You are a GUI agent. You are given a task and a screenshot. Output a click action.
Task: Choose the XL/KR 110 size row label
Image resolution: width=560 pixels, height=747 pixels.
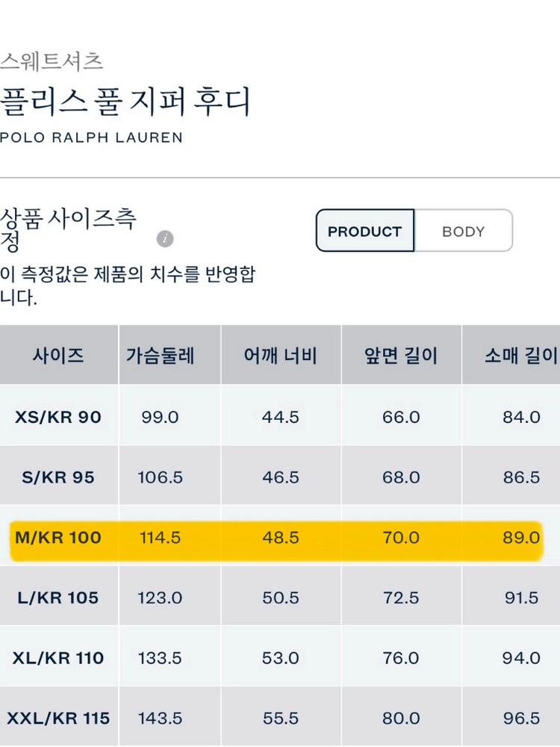[x=58, y=658]
